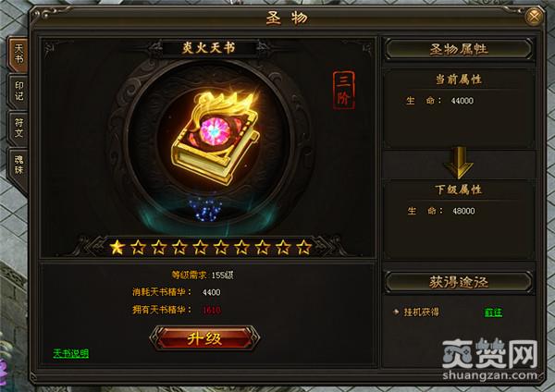Switch to the 天书 side tab

tap(18, 54)
